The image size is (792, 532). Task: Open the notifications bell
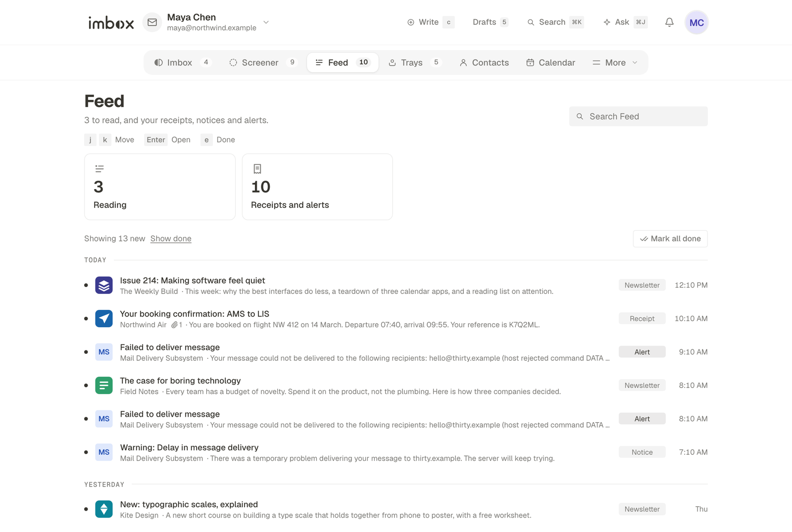click(x=669, y=22)
